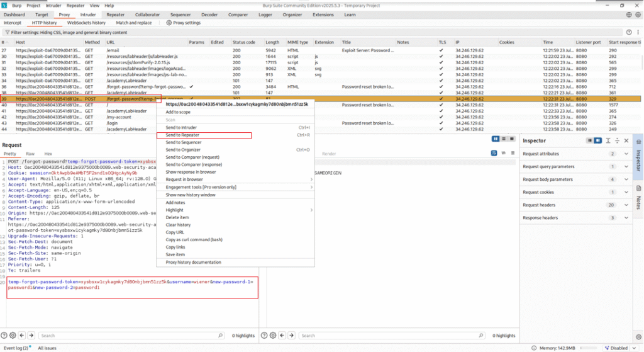Screen dimensions: 644x352
Task: Click the response pretty-print icon
Action: pos(494,153)
